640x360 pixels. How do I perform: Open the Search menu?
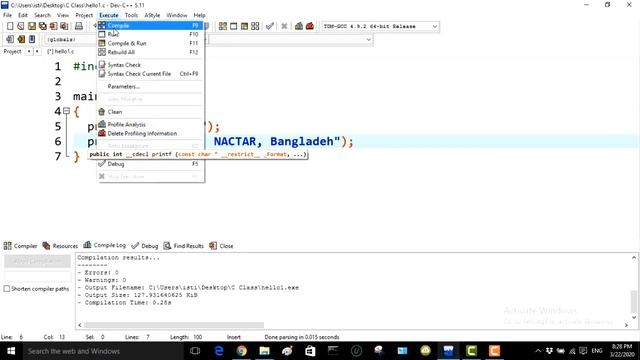tap(42, 15)
